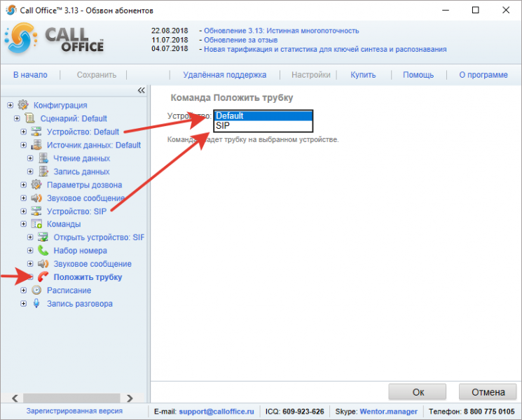Click the Открыть устройство icon
522x420 pixels.
tap(43, 237)
